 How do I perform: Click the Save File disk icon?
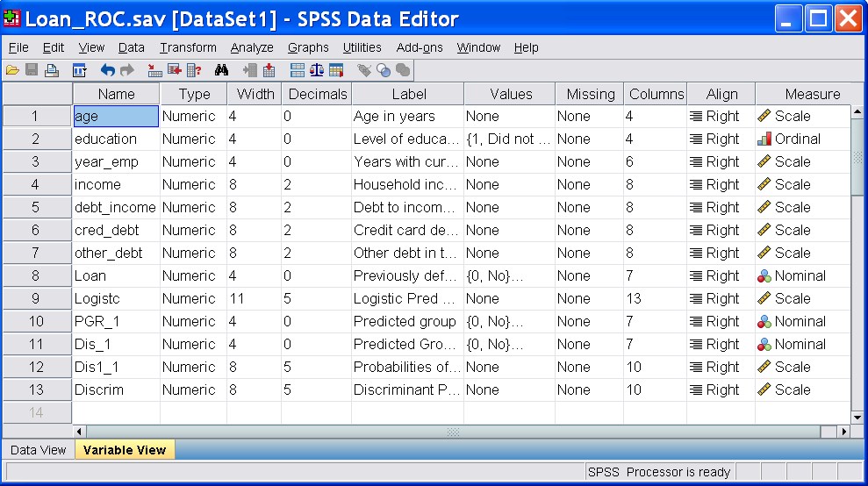32,70
